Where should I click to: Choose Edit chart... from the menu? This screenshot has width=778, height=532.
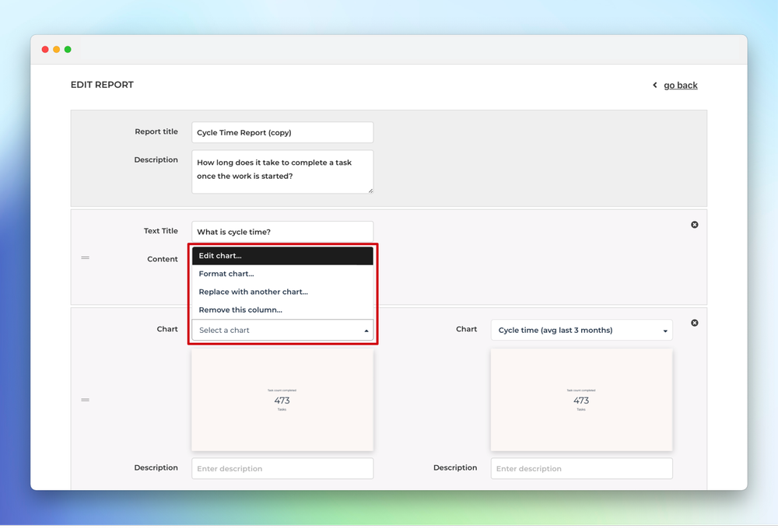(282, 256)
